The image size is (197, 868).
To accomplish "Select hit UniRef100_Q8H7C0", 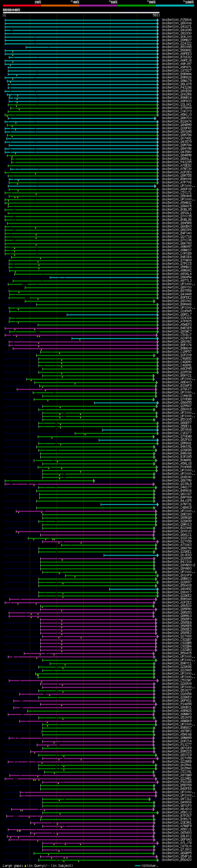I will tap(176, 118).
